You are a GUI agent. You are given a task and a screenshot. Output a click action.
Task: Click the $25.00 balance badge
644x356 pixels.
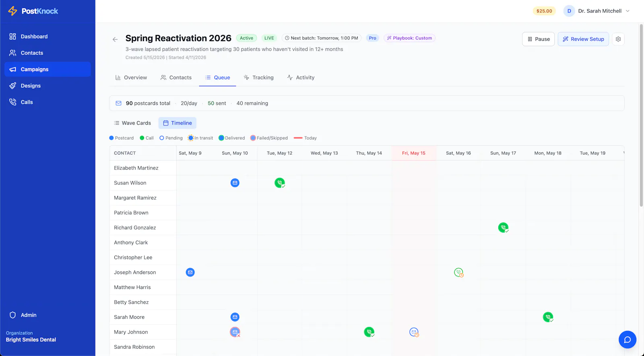click(544, 11)
